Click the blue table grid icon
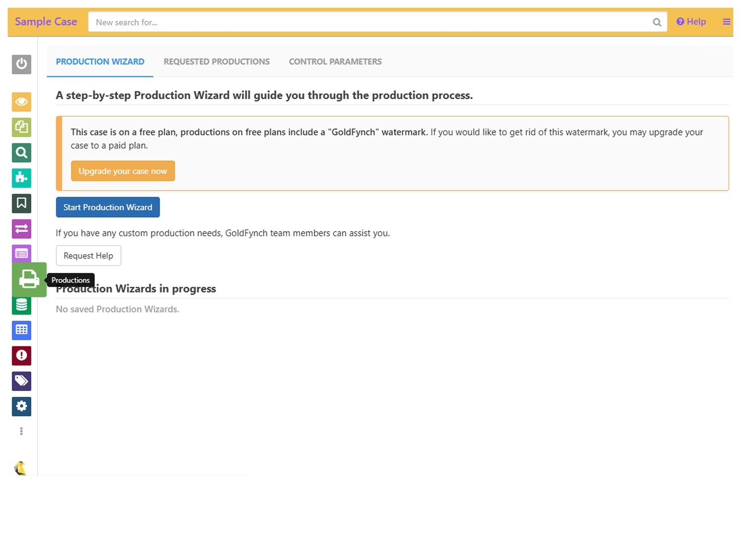The height and width of the screenshot is (560, 741). tap(22, 330)
